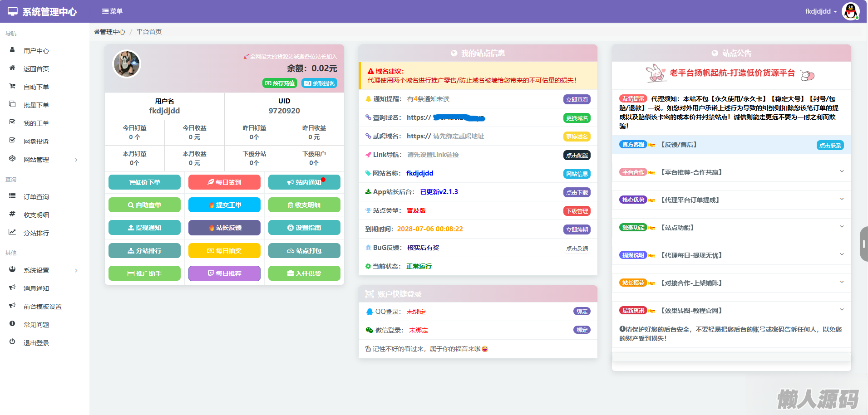Click the bullhorn icon beside 消息通知
Viewport: 868px width, 415px height.
pos(12,288)
